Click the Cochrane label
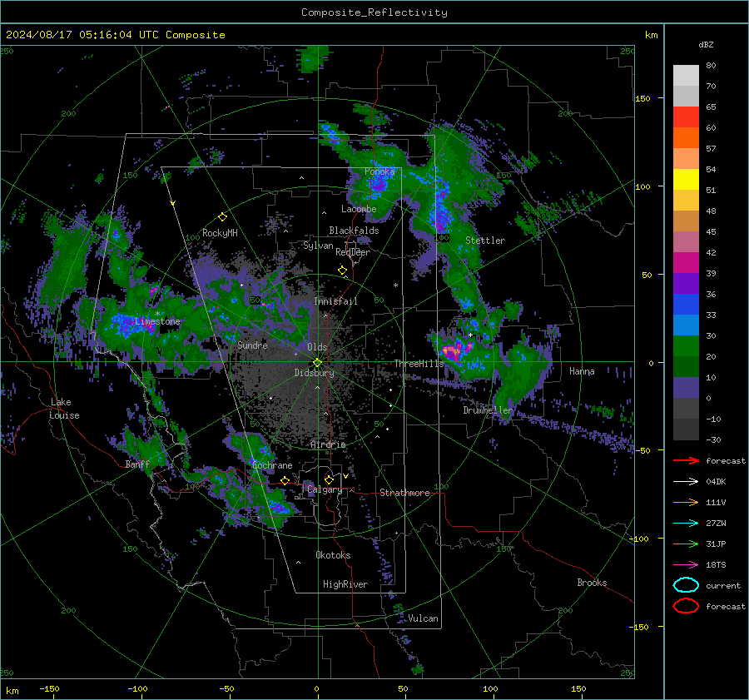The height and width of the screenshot is (700, 749). (272, 465)
